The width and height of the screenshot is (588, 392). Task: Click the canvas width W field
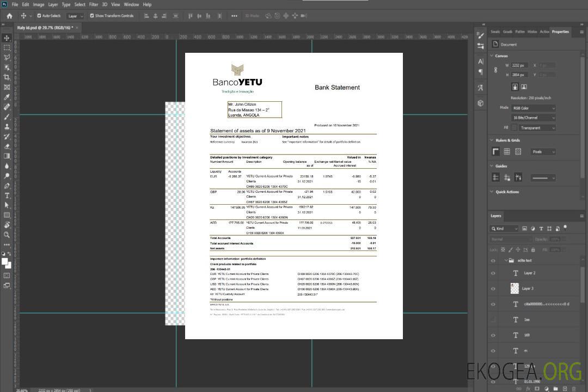pyautogui.click(x=519, y=65)
